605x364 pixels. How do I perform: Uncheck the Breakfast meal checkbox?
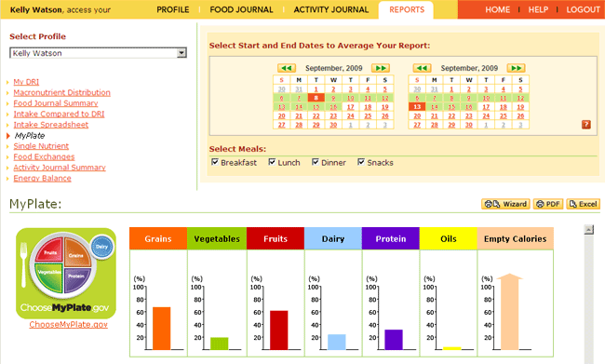coord(215,162)
